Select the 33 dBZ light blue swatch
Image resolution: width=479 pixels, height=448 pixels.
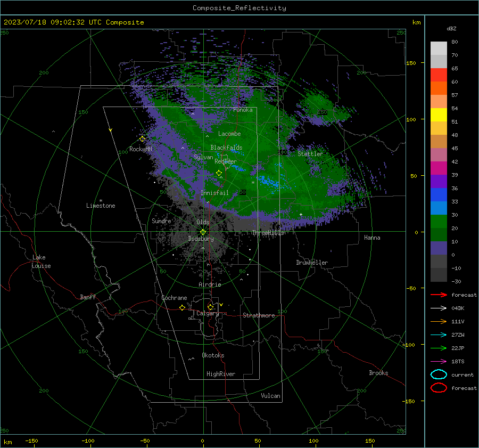(x=439, y=208)
